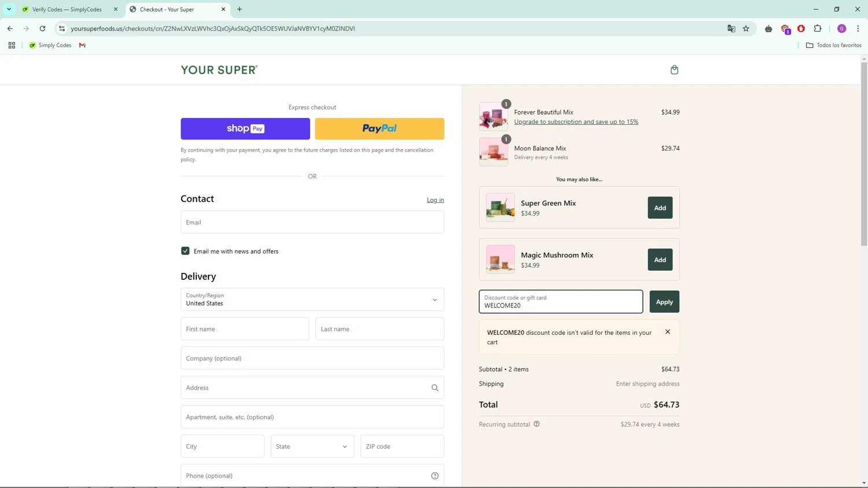Pay with Shop Pay button
The width and height of the screenshot is (868, 488).
pos(245,129)
